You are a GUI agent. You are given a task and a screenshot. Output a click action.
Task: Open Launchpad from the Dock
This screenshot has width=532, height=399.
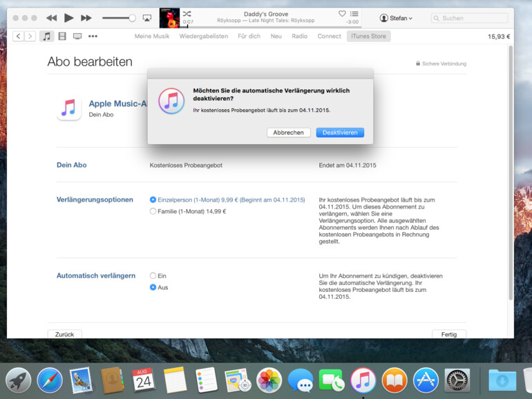tap(19, 380)
